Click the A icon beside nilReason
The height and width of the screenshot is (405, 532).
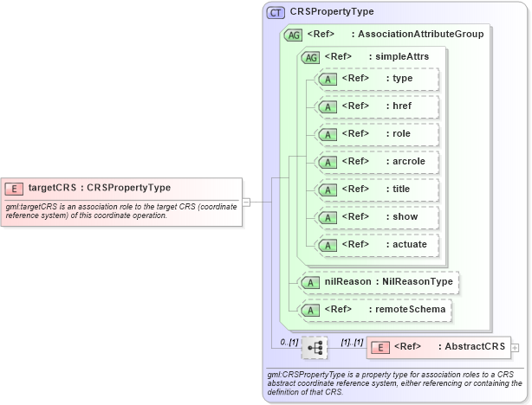[310, 283]
